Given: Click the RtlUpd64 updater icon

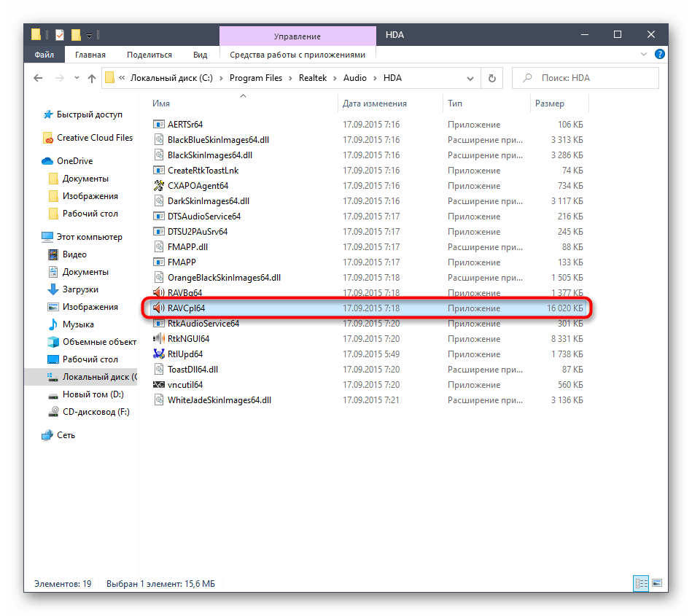Looking at the screenshot, I should [158, 354].
